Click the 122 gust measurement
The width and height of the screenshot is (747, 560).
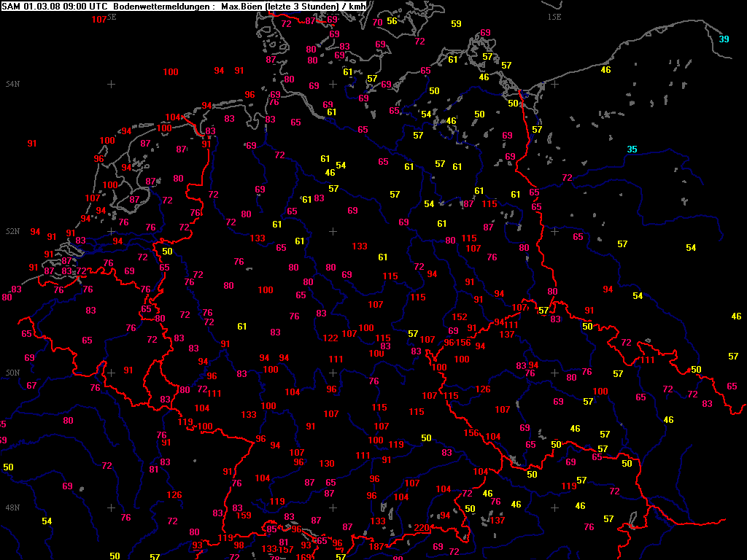point(330,338)
